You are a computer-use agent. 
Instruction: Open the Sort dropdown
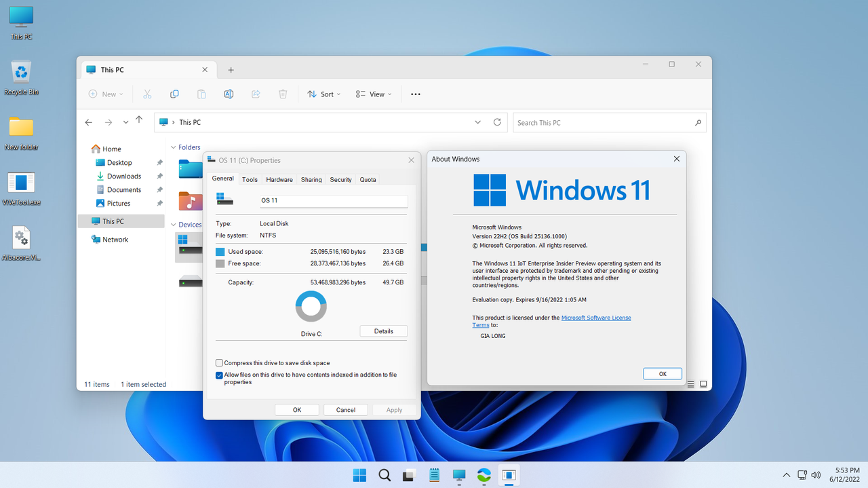point(323,94)
